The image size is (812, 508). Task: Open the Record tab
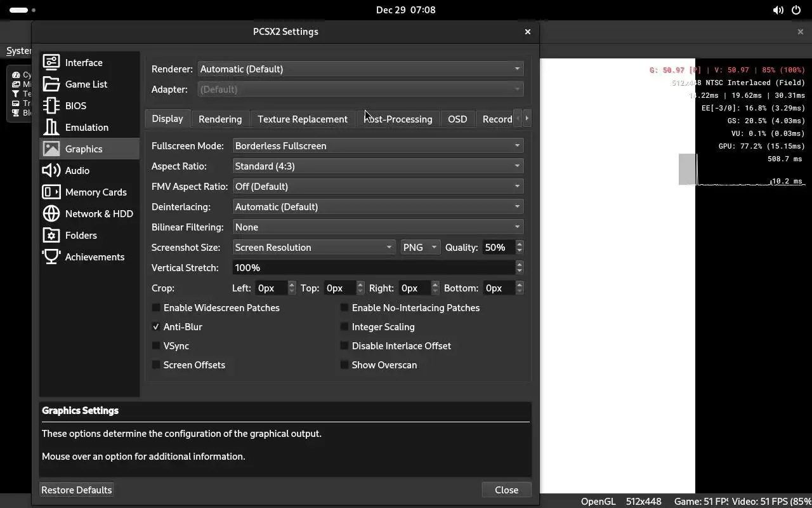[495, 119]
